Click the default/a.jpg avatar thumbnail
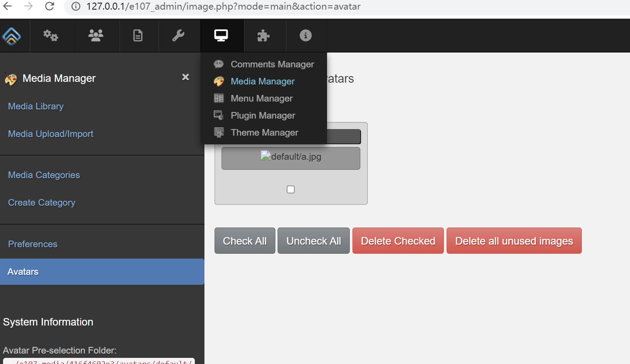Image resolution: width=630 pixels, height=364 pixels. [291, 157]
